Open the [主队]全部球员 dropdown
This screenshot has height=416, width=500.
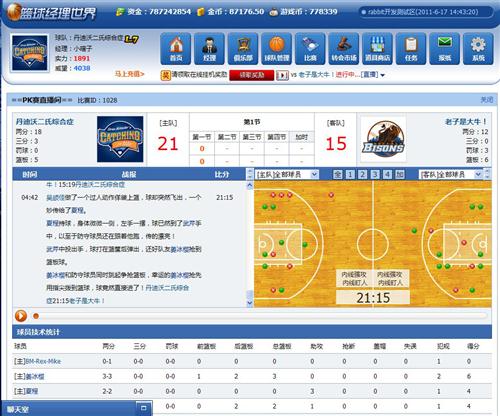point(287,174)
